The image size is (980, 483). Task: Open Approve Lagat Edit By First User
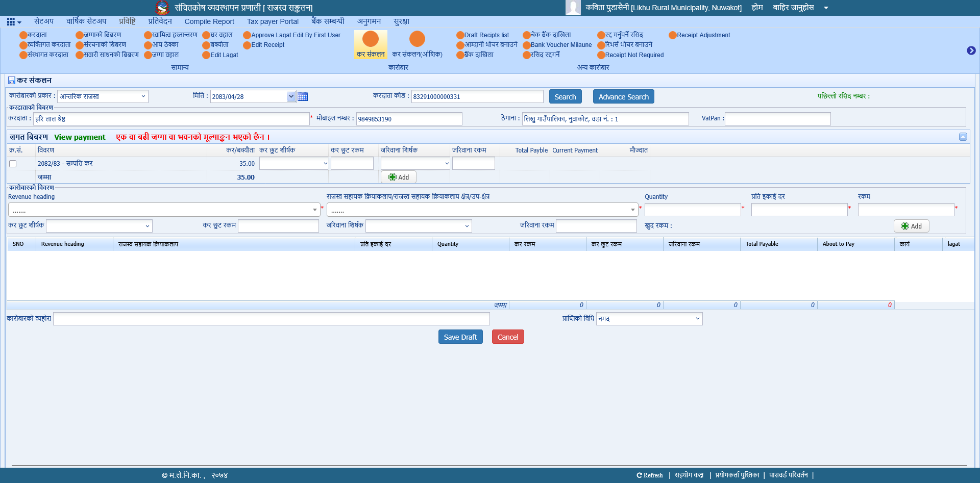(292, 35)
